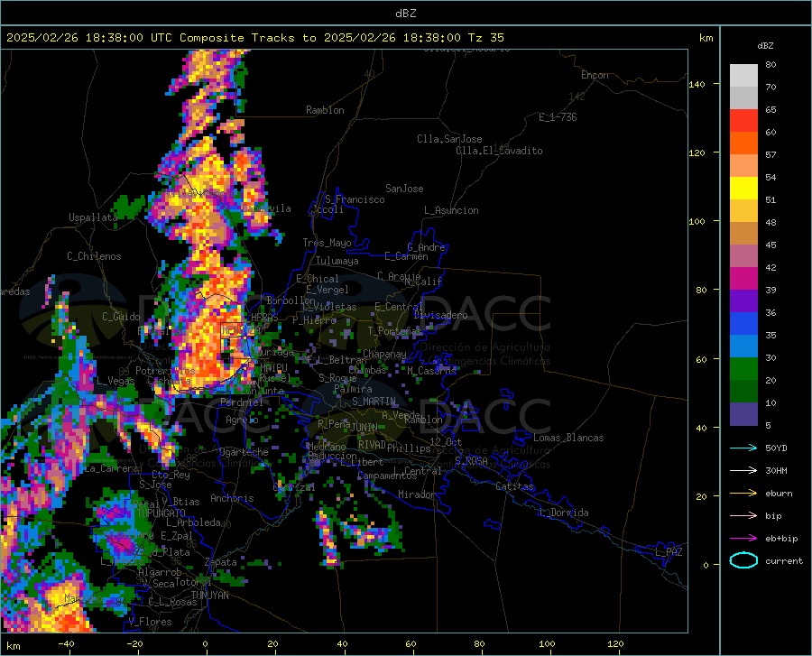Viewport: 812px width, 656px height.
Task: Click the 'Divisadero' place label
Action: 440,315
